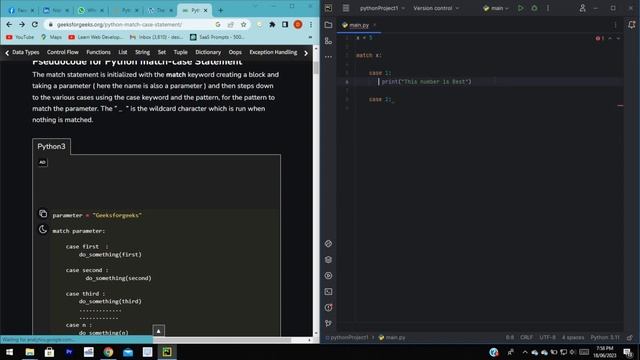Show more tool windows ellipsis in sidebar
Image resolution: width=640 pixels, height=360 pixels.
click(x=328, y=57)
